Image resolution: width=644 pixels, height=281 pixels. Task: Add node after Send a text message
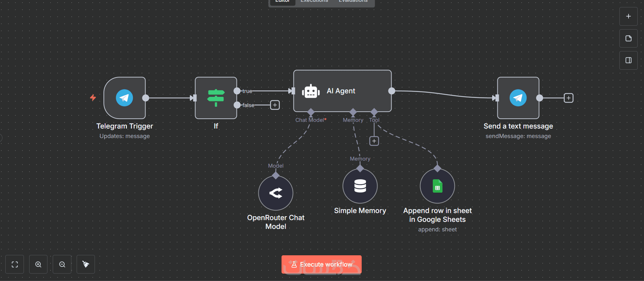[568, 98]
